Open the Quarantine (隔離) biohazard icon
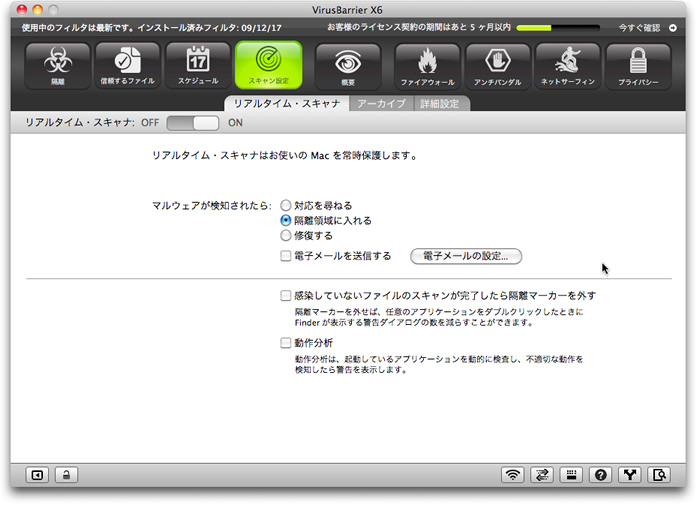The height and width of the screenshot is (505, 696). (58, 66)
